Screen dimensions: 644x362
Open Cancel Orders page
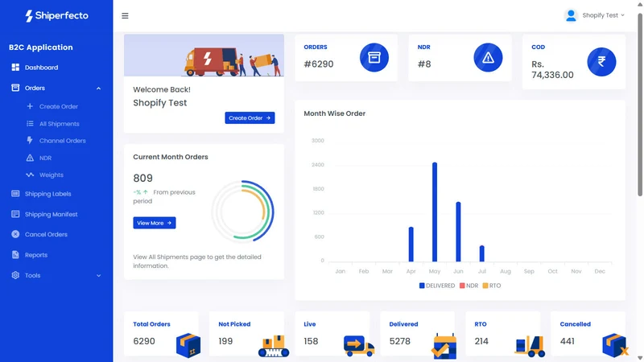(x=46, y=234)
